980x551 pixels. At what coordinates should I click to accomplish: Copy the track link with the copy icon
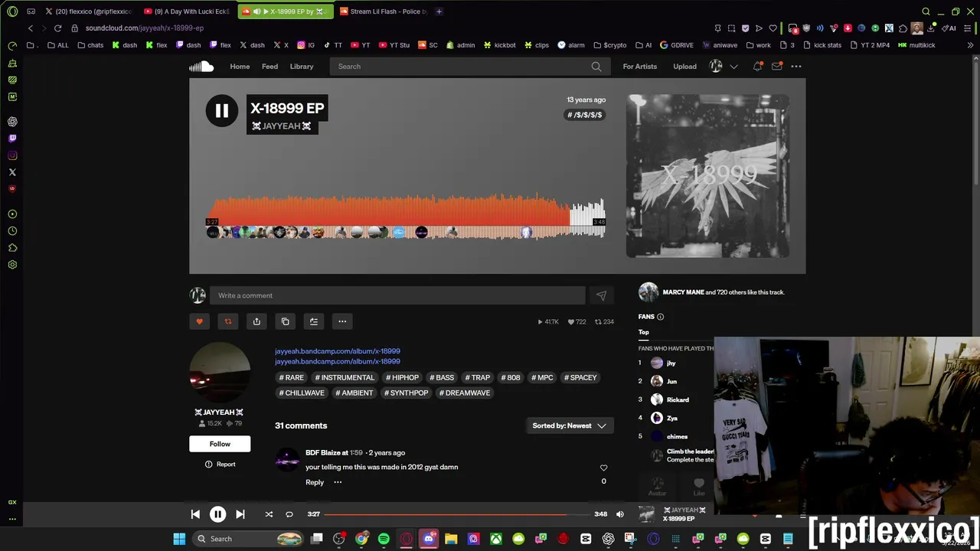[x=285, y=321]
